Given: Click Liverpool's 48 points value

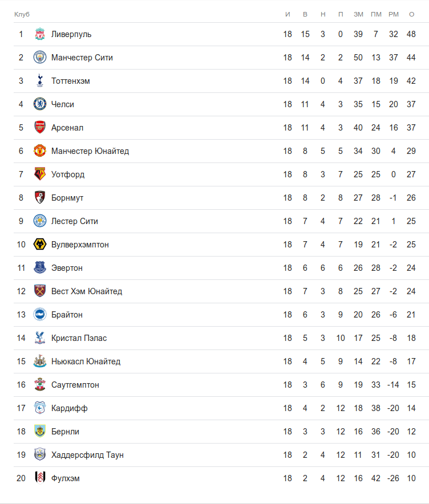Looking at the screenshot, I should coord(411,34).
